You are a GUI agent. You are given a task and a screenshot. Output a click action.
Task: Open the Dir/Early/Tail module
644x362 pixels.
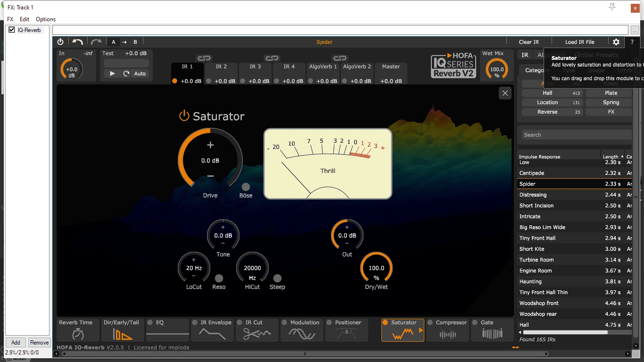coord(123,330)
